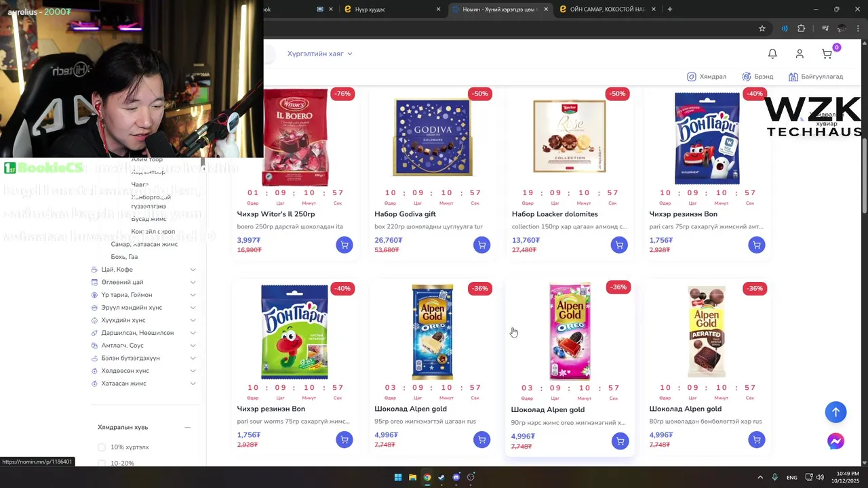868x488 pixels.
Task: Open the shopping cart in the header
Action: pyautogui.click(x=827, y=54)
